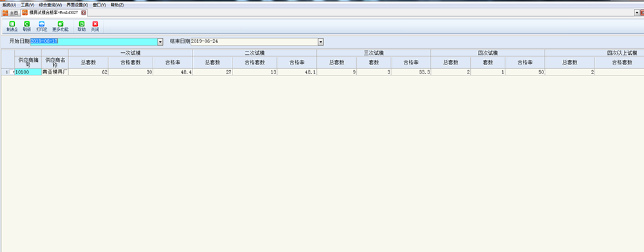This screenshot has height=252, width=644.
Task: Click the 开始日期 field showing 2019-06-17
Action: point(93,41)
